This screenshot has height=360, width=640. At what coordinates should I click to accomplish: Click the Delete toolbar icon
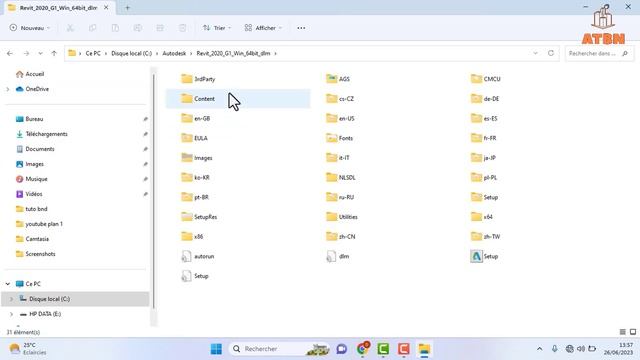pos(182,28)
